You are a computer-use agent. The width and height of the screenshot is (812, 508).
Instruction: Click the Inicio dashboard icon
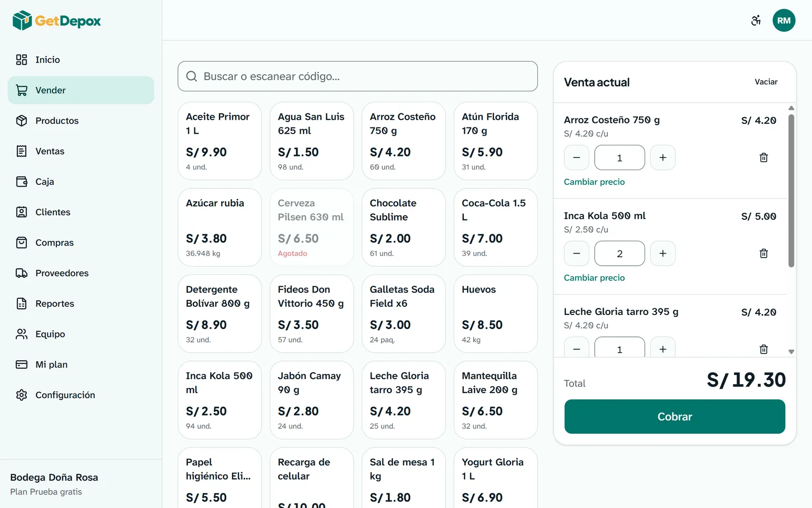[x=21, y=60]
